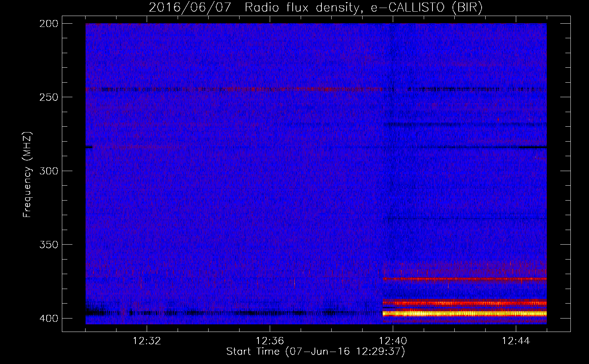
Task: Click the 12:32 time tick label
Action: click(147, 341)
